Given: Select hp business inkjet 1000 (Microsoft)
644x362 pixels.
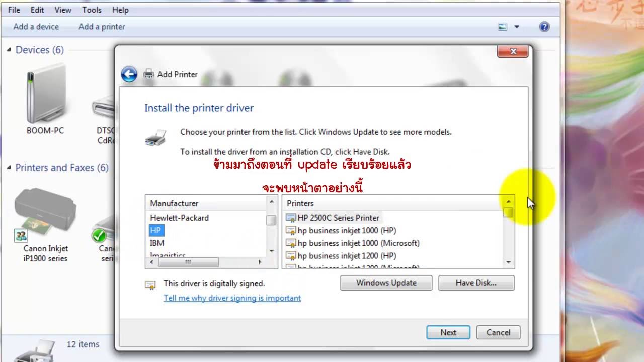Looking at the screenshot, I should 358,243.
